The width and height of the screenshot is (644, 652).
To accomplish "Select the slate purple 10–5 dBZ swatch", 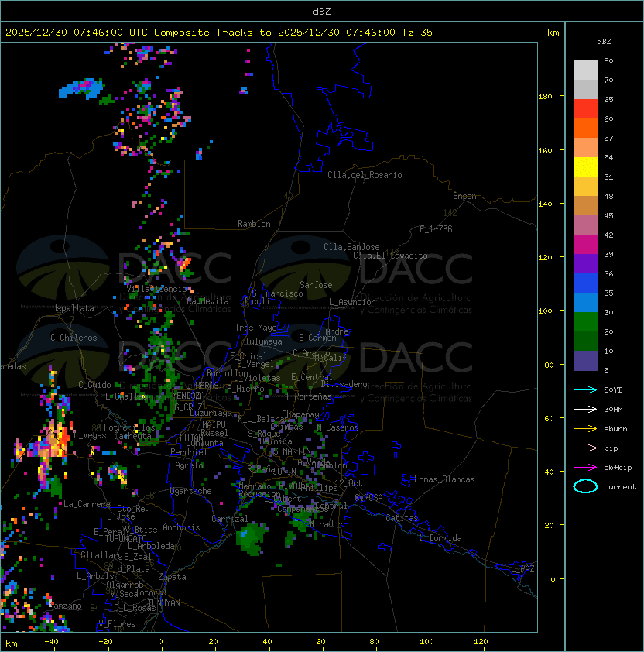I will [585, 361].
